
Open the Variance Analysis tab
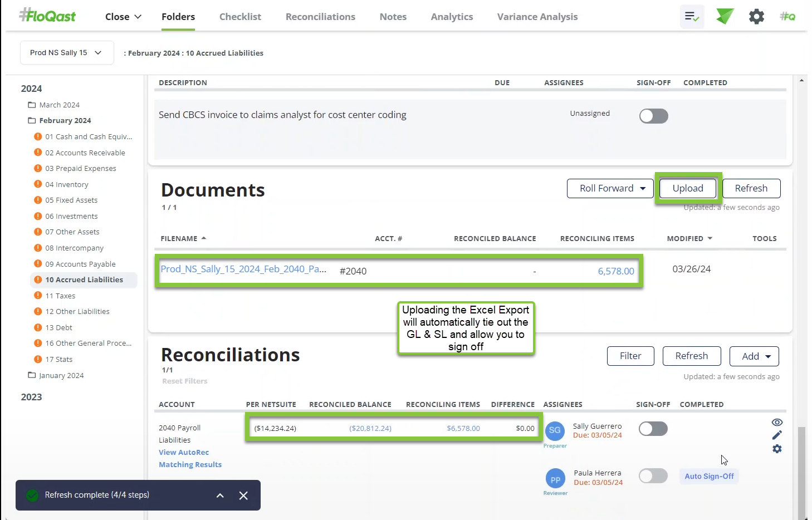[537, 17]
